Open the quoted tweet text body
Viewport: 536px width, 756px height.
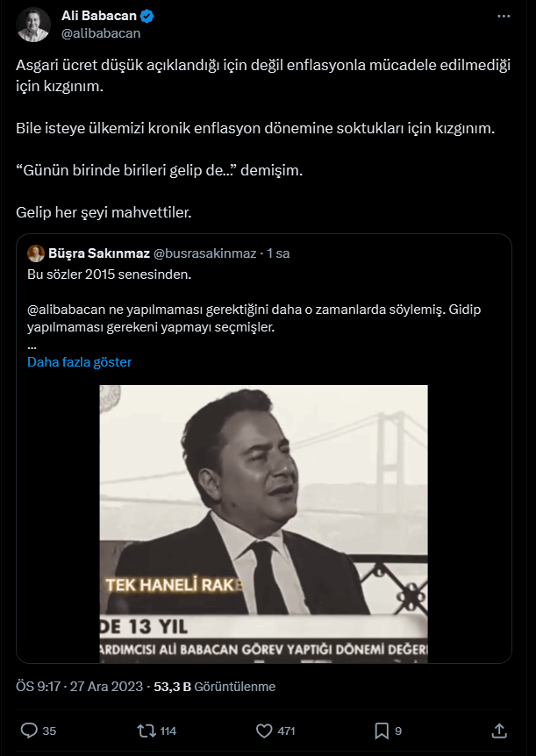point(254,300)
